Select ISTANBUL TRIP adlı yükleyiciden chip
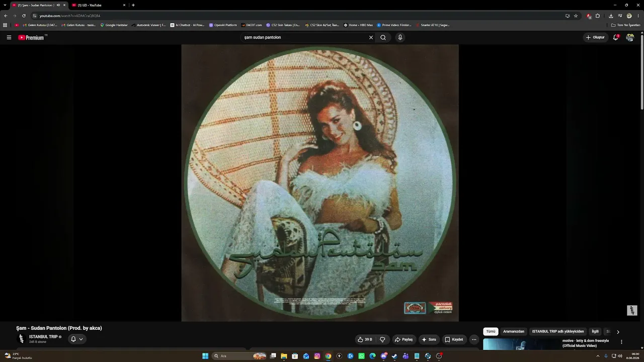 click(558, 332)
